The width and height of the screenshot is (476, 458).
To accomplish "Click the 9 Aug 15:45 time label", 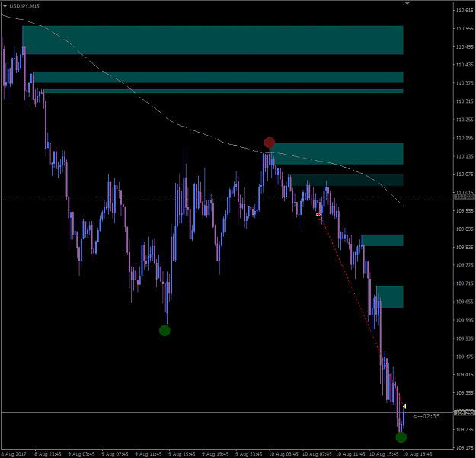I will [182, 454].
